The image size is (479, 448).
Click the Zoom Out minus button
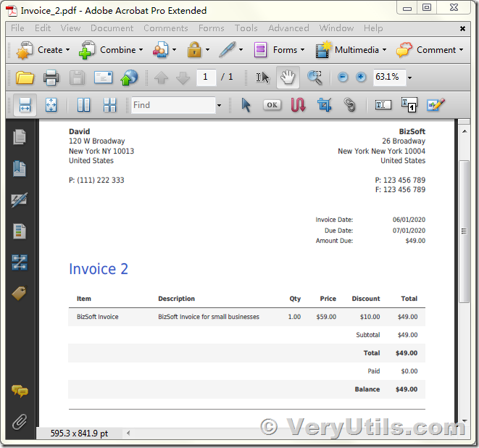[x=343, y=77]
